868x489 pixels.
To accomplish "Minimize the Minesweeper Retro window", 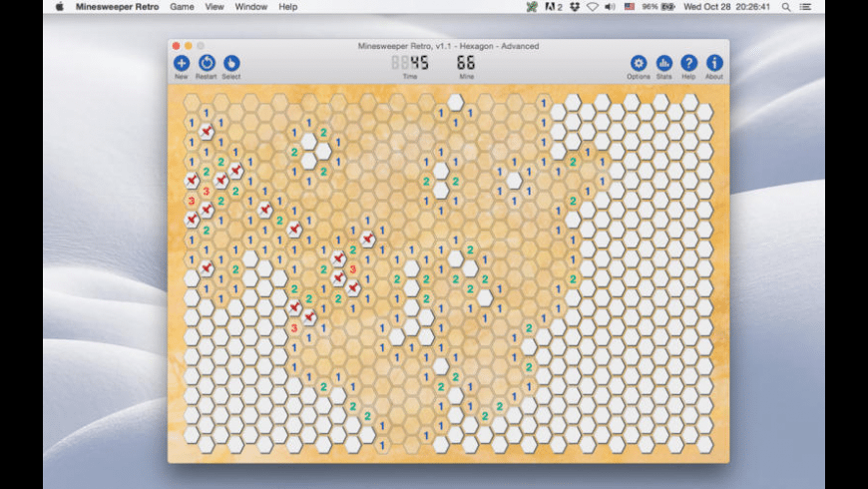I will pos(189,46).
